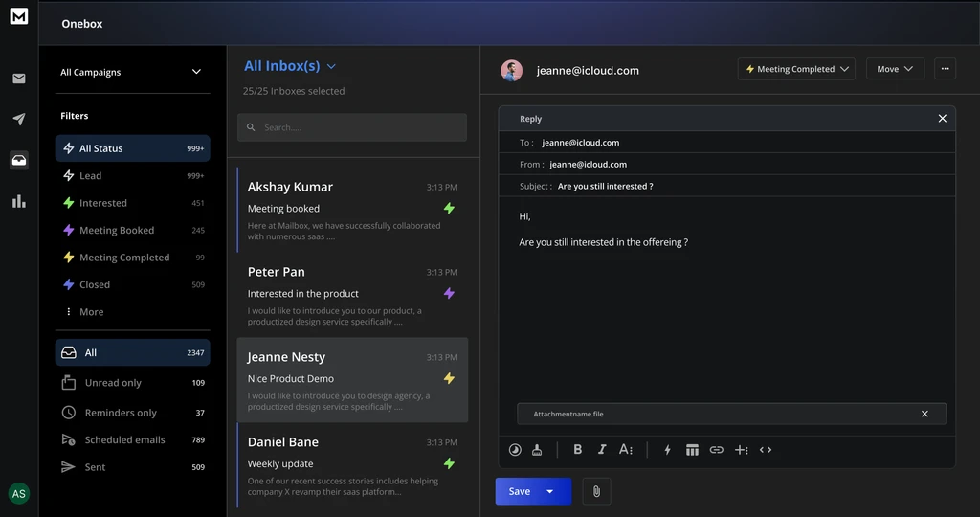This screenshot has height=517, width=980.
Task: Open the plus insert-more toolbar icon
Action: 742,449
